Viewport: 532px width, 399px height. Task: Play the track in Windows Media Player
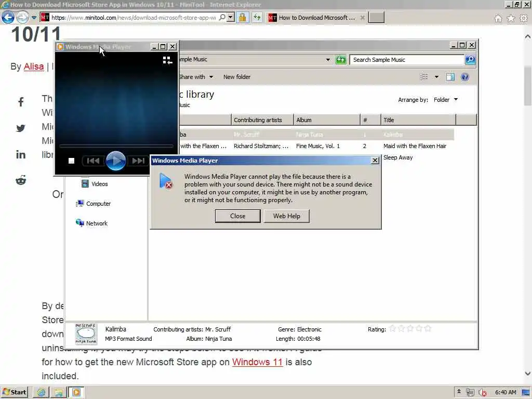(x=116, y=161)
